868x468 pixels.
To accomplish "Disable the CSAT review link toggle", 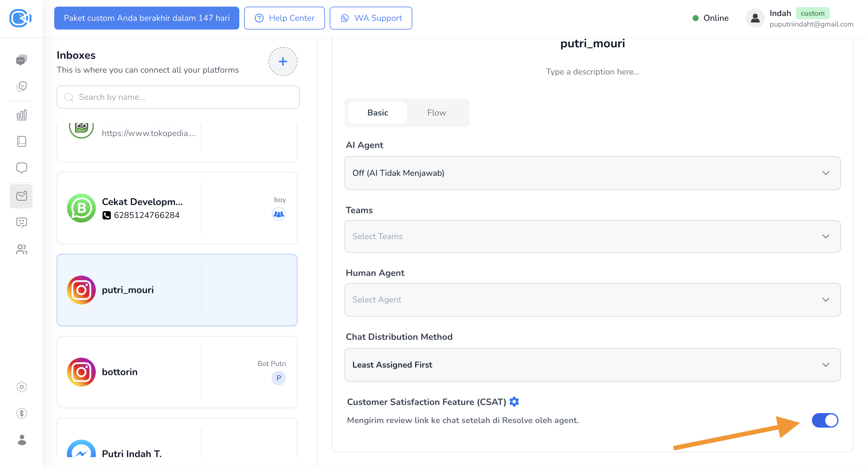I will point(825,420).
